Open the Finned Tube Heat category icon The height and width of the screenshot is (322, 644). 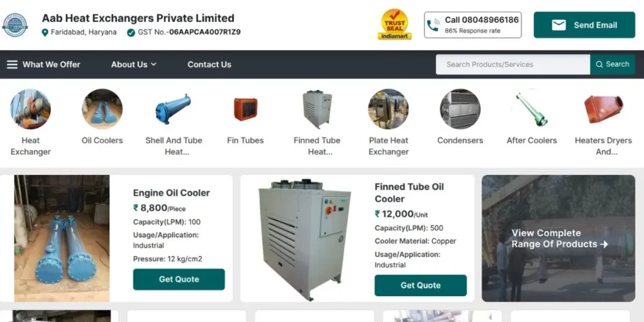(317, 109)
